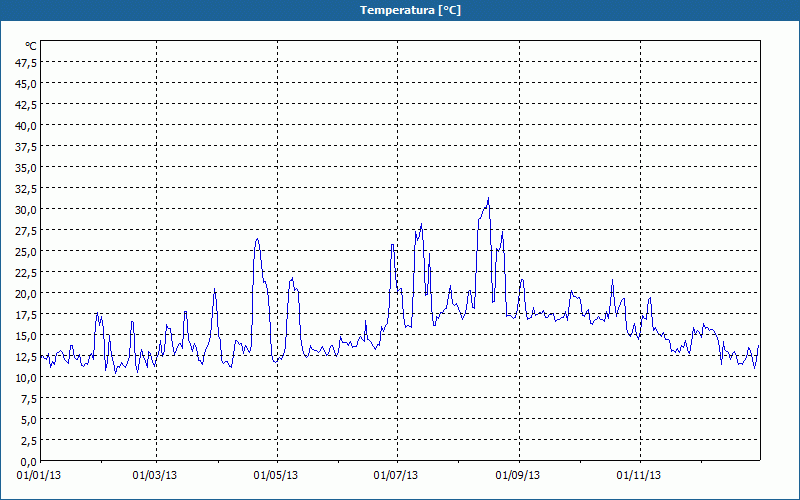Click the 20,0 axis value
800x500 pixels.
point(27,294)
